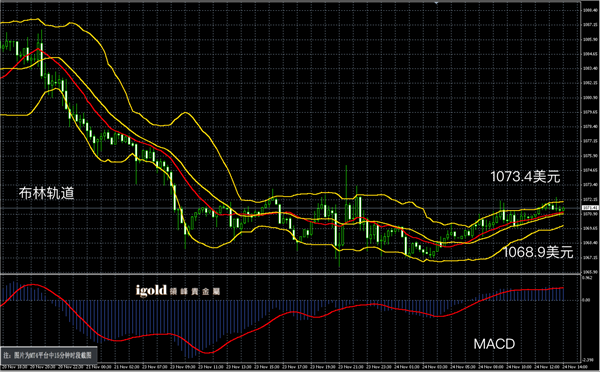Select the 1073.4美元 resistance annotation
Image resolution: width=600 pixels, height=372 pixels.
point(525,177)
